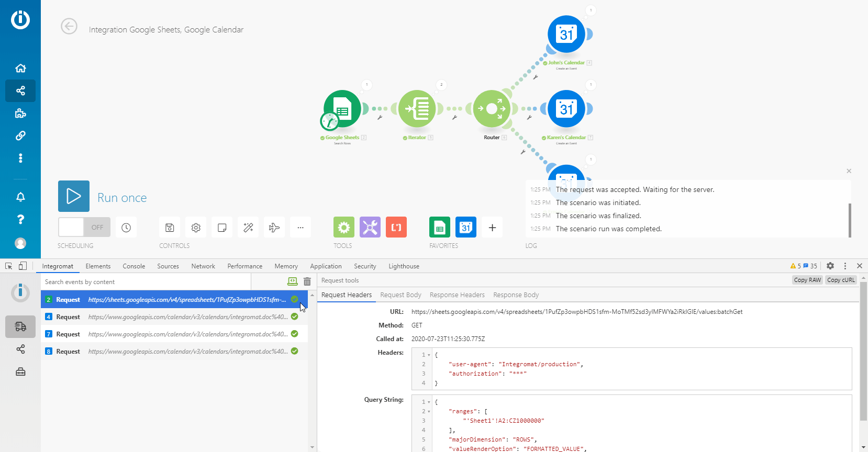Click the save scenario disk icon
Screen dimensions: 868x452
(170, 228)
